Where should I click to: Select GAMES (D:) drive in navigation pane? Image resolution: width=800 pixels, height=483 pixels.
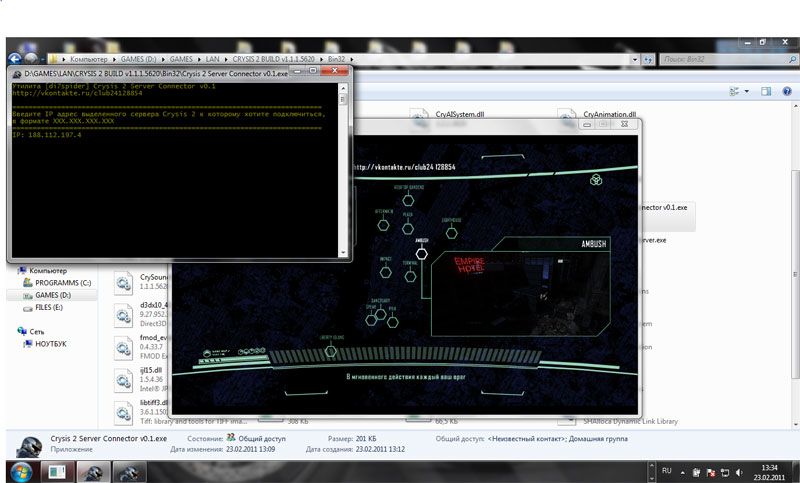[x=52, y=295]
